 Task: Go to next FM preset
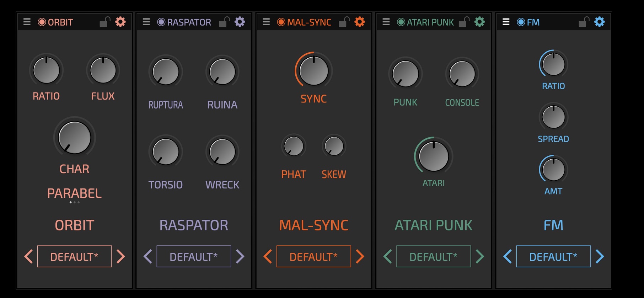pyautogui.click(x=600, y=256)
